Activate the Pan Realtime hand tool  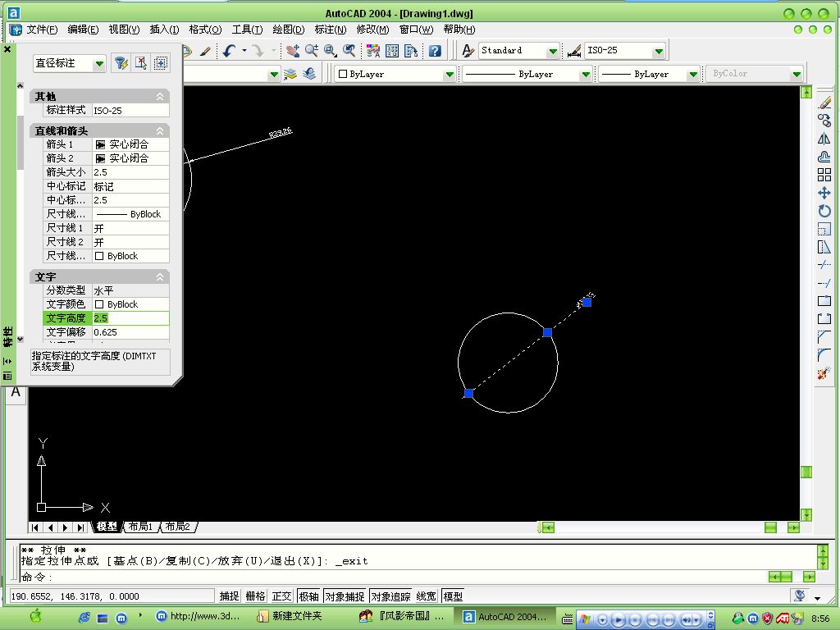click(293, 51)
